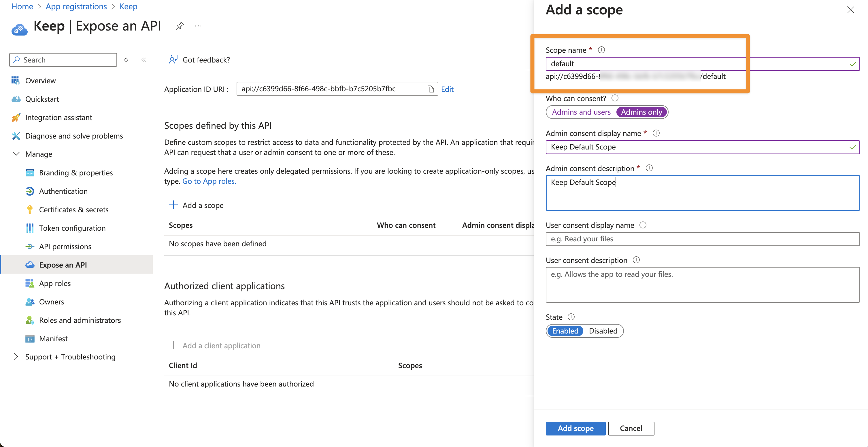This screenshot has width=868, height=447.
Task: Click the Manifest icon
Action: (x=30, y=338)
